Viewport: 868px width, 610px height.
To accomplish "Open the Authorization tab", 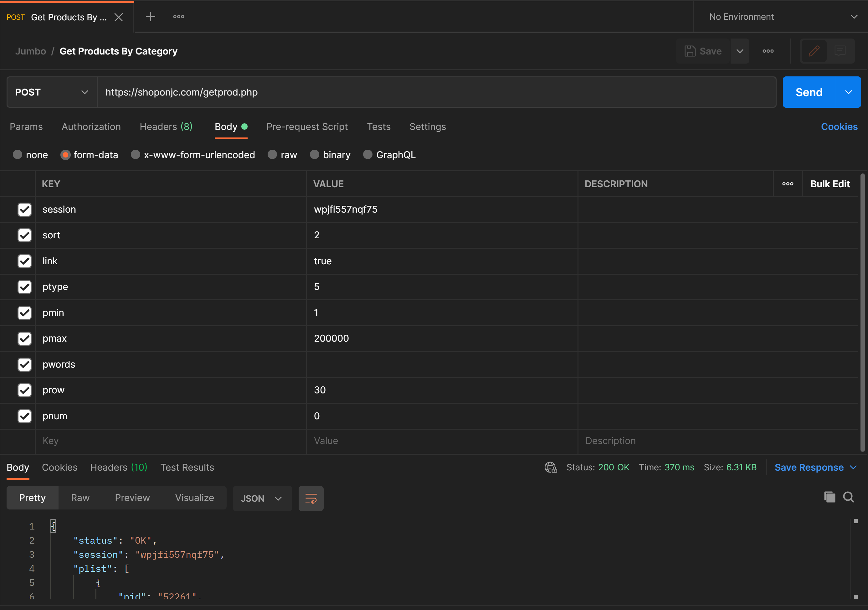I will pyautogui.click(x=91, y=127).
